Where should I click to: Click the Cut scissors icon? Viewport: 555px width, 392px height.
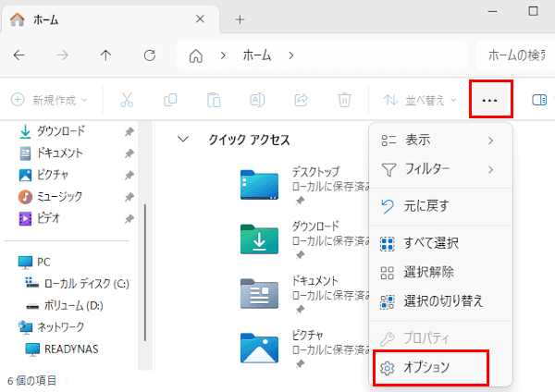click(x=127, y=100)
